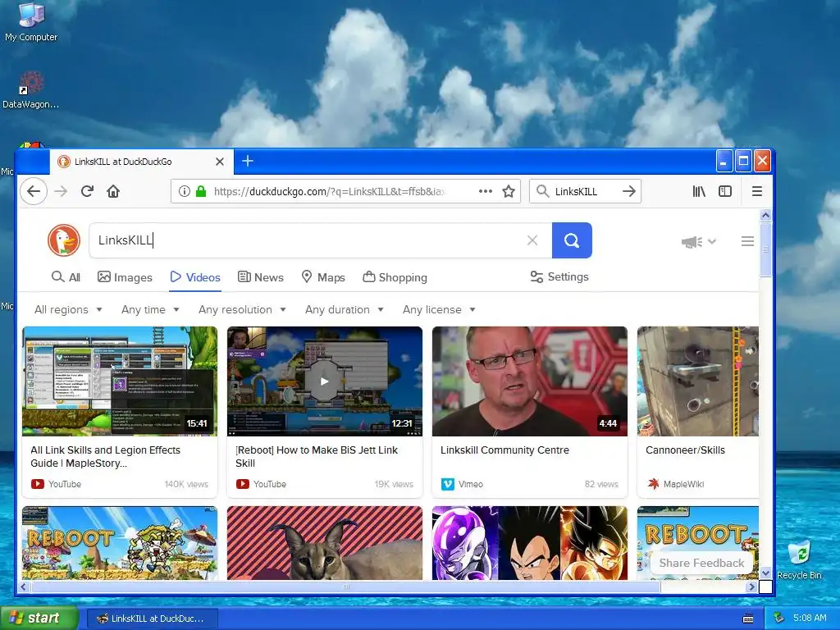The width and height of the screenshot is (840, 630).
Task: Click the vertical scrollbar down arrow
Action: click(x=765, y=573)
